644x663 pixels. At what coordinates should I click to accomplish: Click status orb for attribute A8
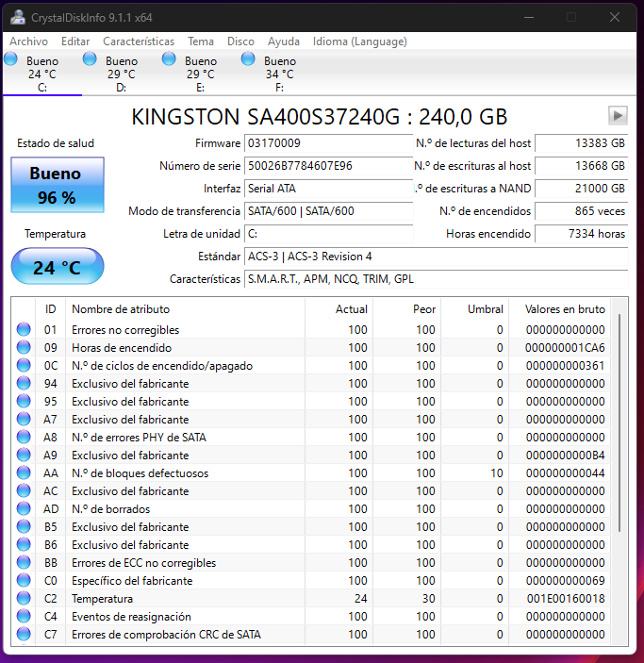pos(24,437)
